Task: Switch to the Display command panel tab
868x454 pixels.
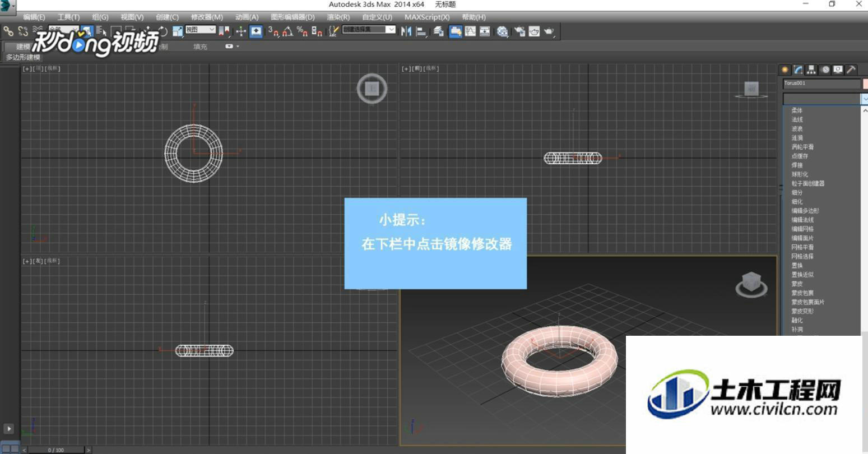Action: pos(838,70)
